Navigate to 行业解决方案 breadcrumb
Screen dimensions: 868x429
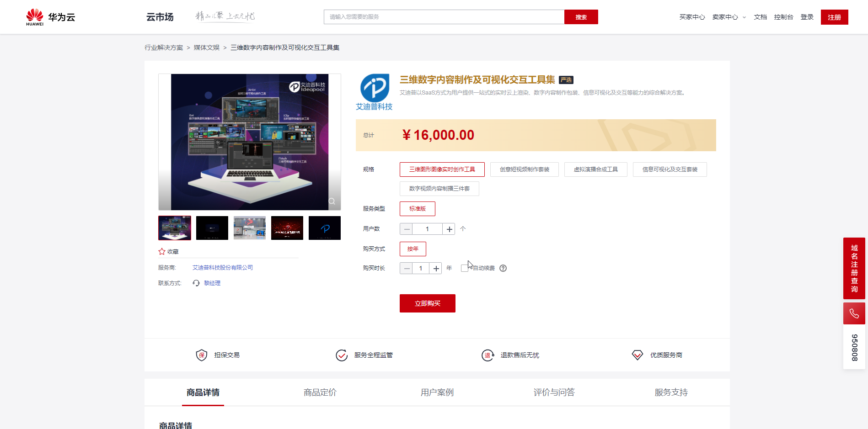pos(164,48)
